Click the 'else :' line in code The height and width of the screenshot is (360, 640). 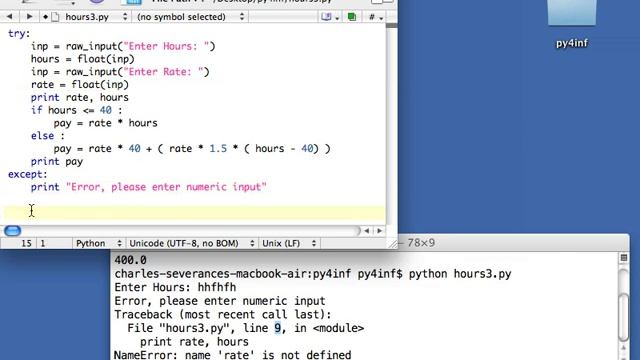click(x=48, y=136)
